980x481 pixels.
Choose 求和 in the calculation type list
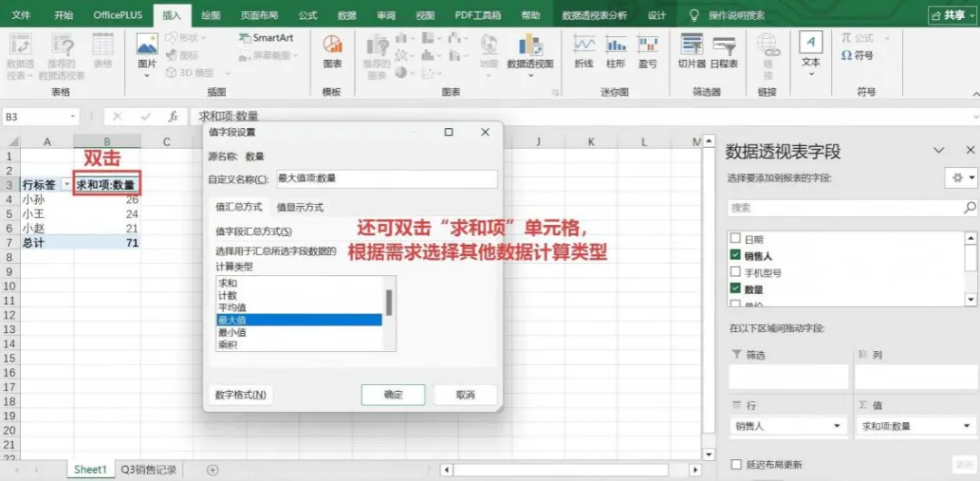(299, 283)
